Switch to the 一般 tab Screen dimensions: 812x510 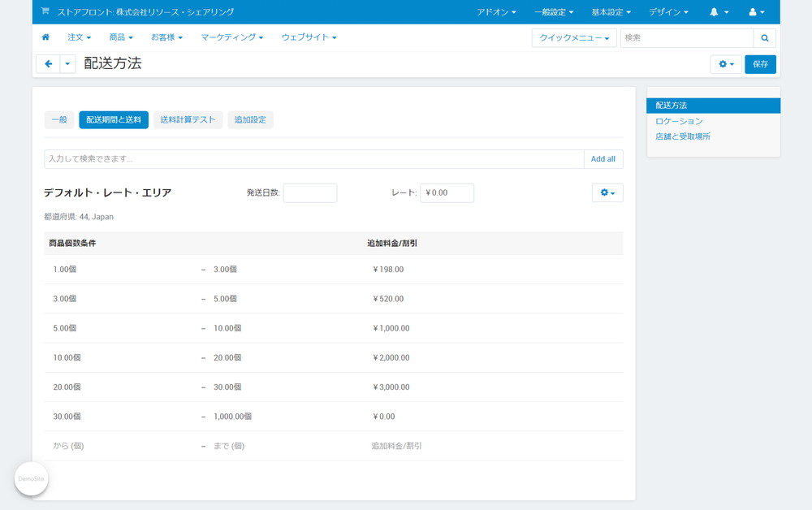tap(59, 119)
